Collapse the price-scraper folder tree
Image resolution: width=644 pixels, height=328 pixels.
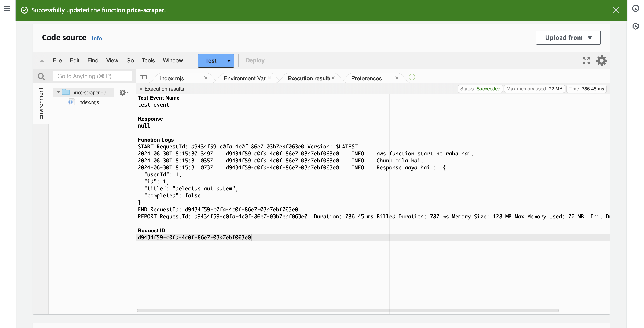[x=58, y=92]
